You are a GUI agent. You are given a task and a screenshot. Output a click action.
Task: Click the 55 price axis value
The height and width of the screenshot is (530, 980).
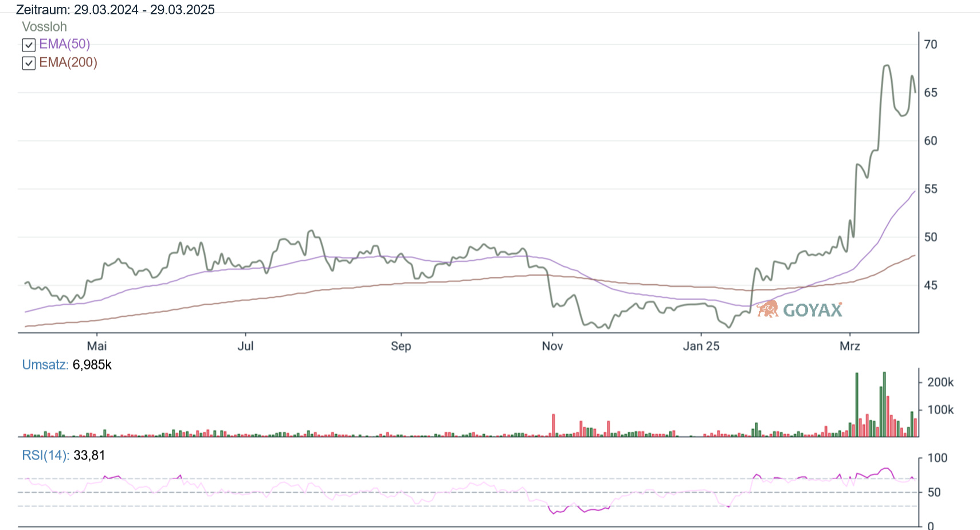(x=931, y=189)
